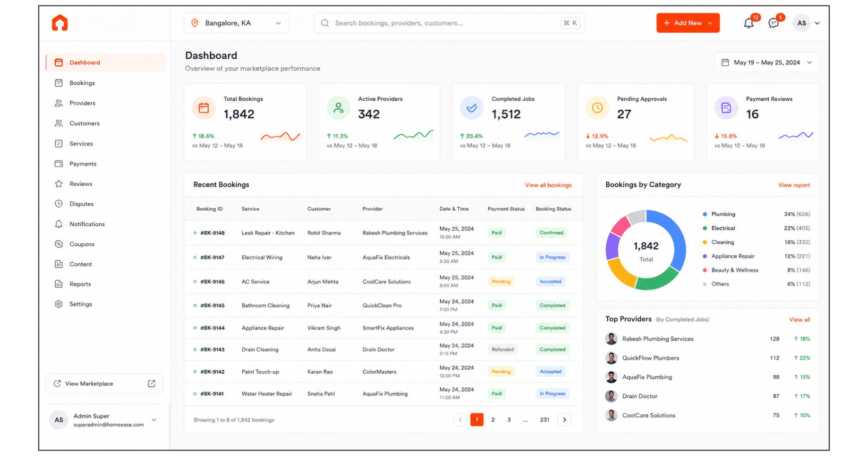Open booking #BK-9146

coord(212,282)
